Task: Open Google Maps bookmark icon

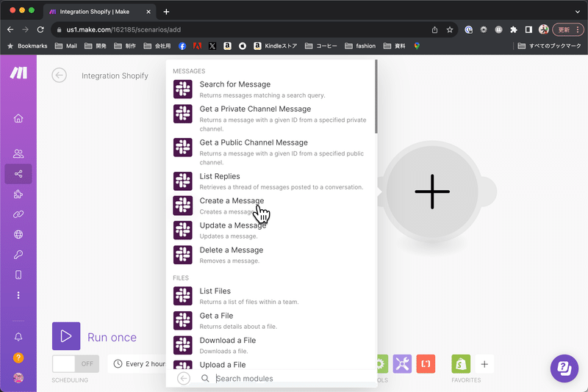Action: (417, 46)
